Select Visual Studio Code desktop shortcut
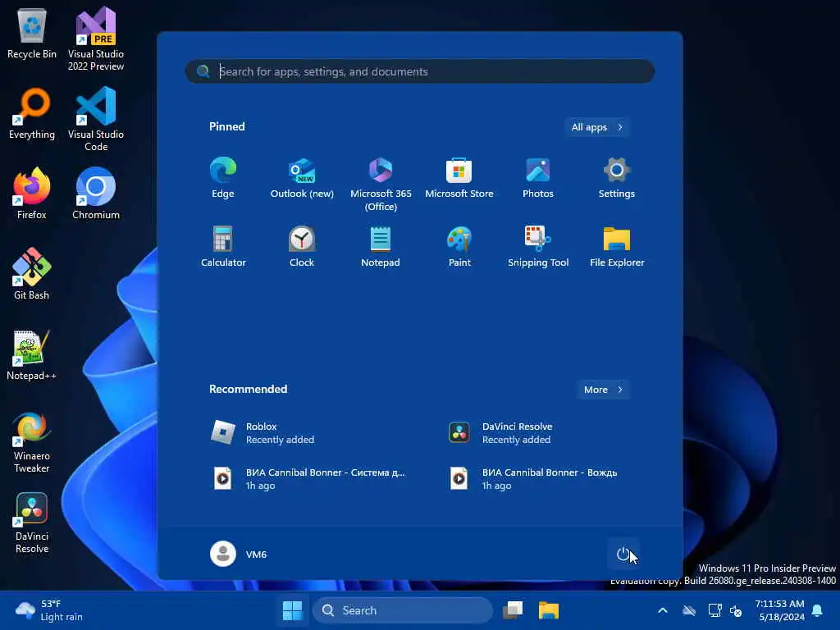 (x=96, y=120)
